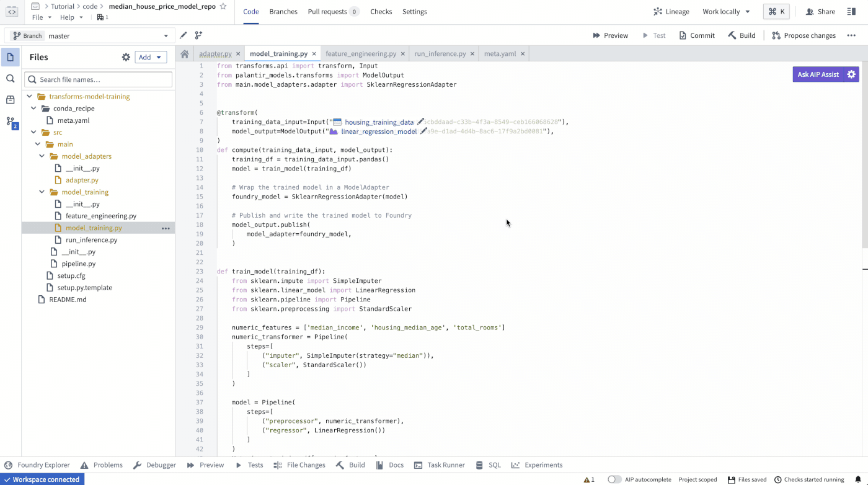Go to the home tab icon
The width and height of the screenshot is (868, 485).
click(184, 54)
